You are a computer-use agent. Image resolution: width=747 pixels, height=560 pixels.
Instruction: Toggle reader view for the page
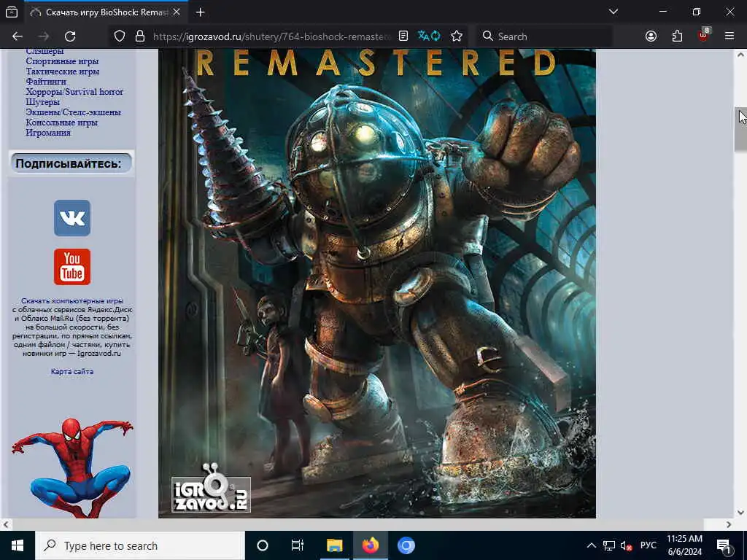403,36
